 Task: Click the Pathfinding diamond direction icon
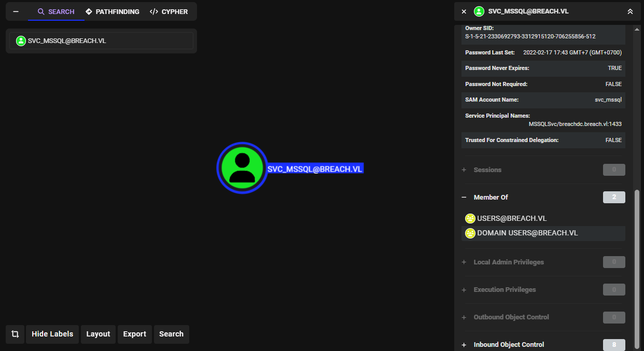pos(89,11)
